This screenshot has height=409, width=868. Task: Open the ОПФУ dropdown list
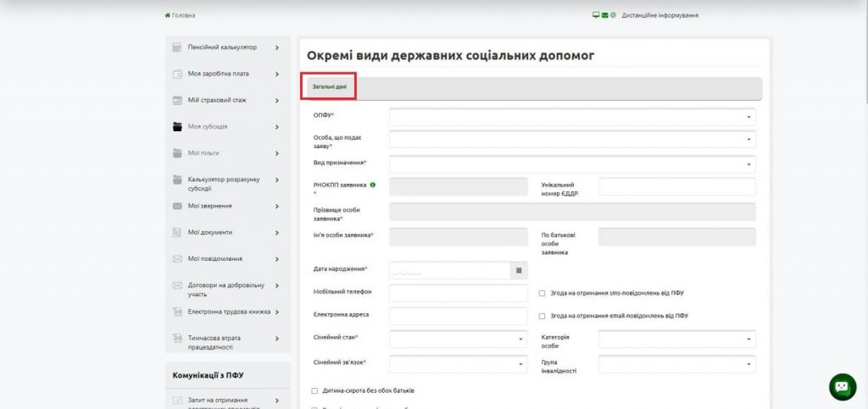click(x=572, y=117)
